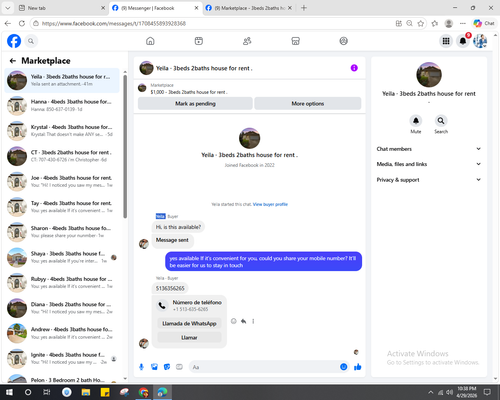This screenshot has height=400, width=500.
Task: Open the Diana 3beds 2baths conversation
Action: (62, 308)
